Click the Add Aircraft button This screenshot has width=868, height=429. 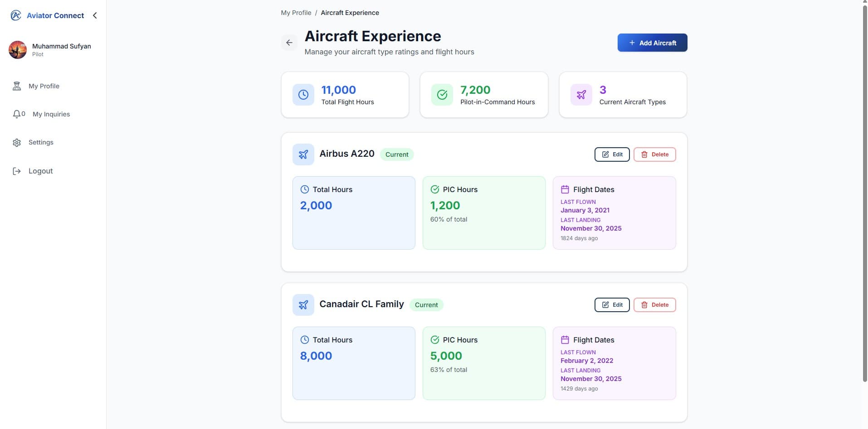pyautogui.click(x=652, y=42)
